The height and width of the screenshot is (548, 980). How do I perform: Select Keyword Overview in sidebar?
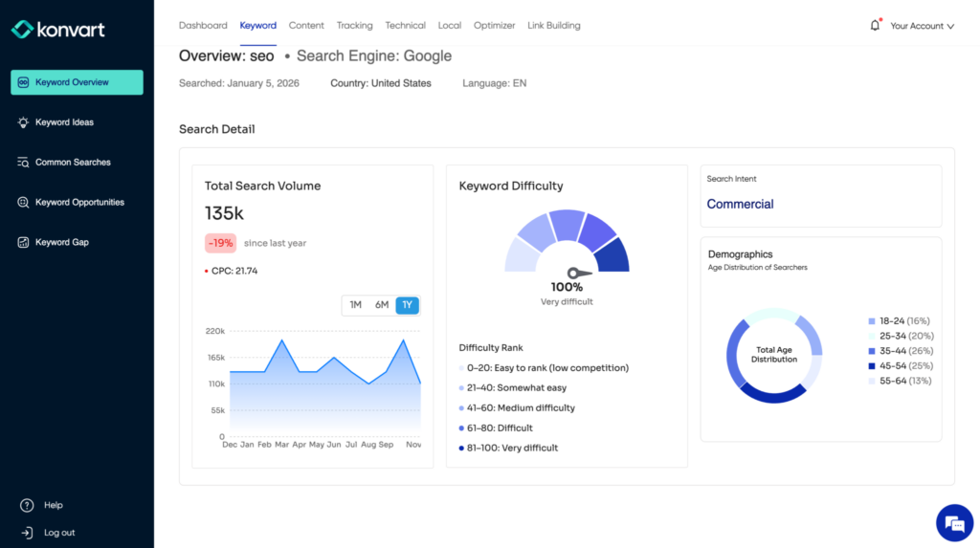[77, 82]
